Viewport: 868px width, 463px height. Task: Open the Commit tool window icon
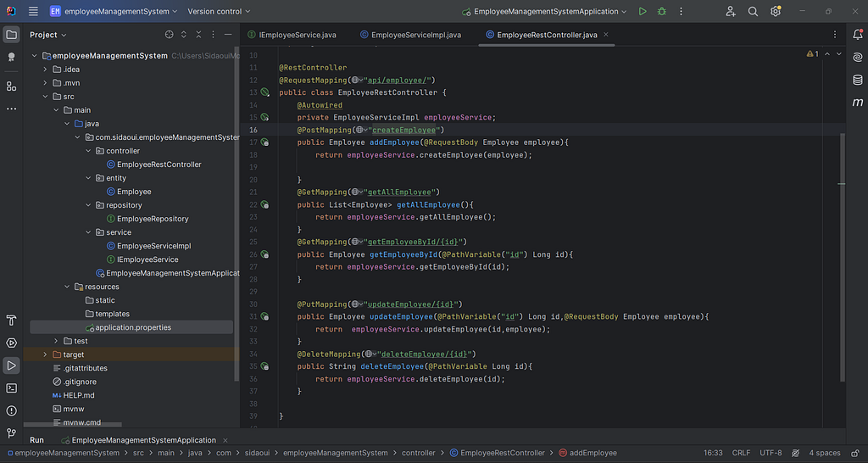[x=11, y=57]
